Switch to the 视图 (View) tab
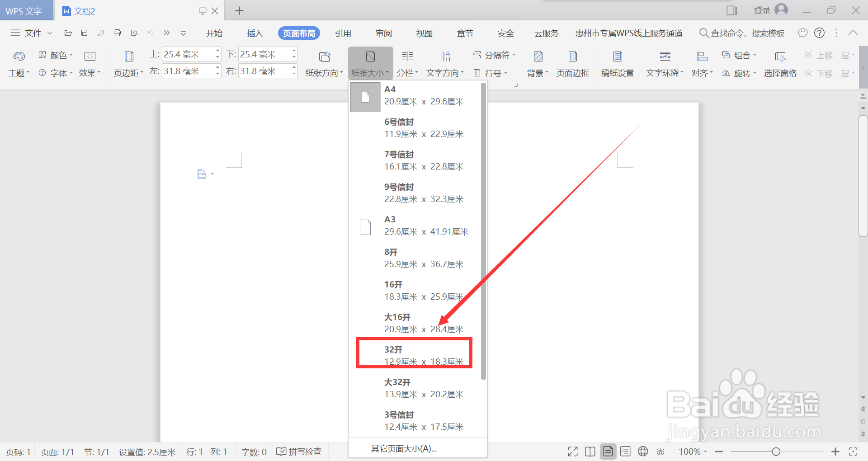Image resolution: width=868 pixels, height=461 pixels. (x=425, y=33)
